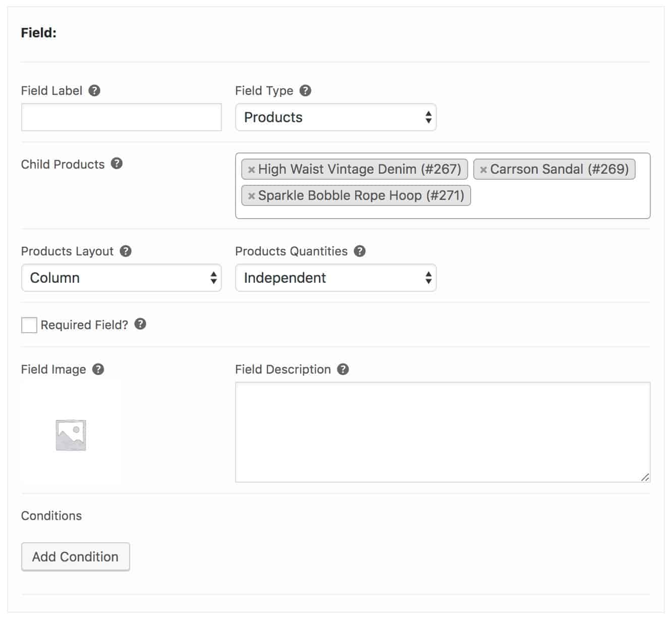This screenshot has height=621, width=672.
Task: Click the High Waist Vintage Denim (#267) tag
Action: point(355,169)
